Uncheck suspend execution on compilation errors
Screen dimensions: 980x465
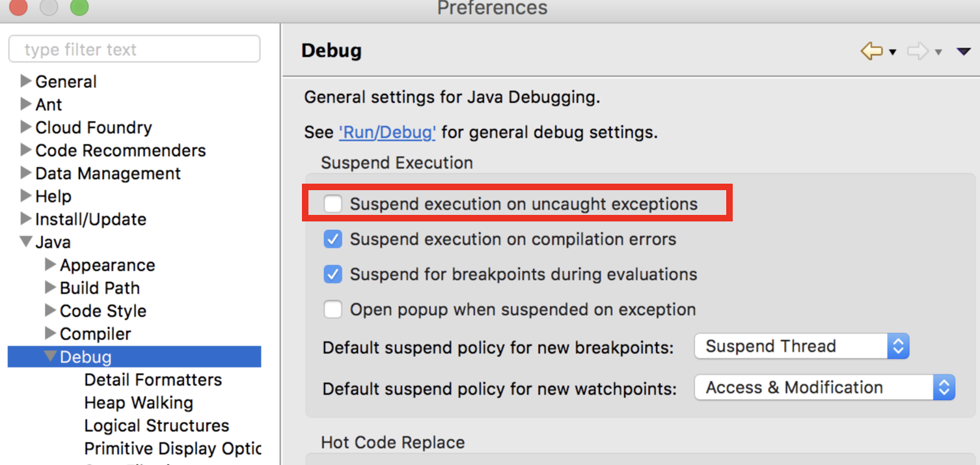point(333,238)
